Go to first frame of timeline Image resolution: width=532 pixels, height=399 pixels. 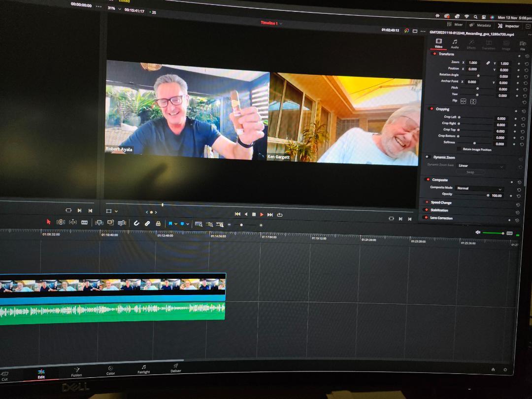pos(237,214)
